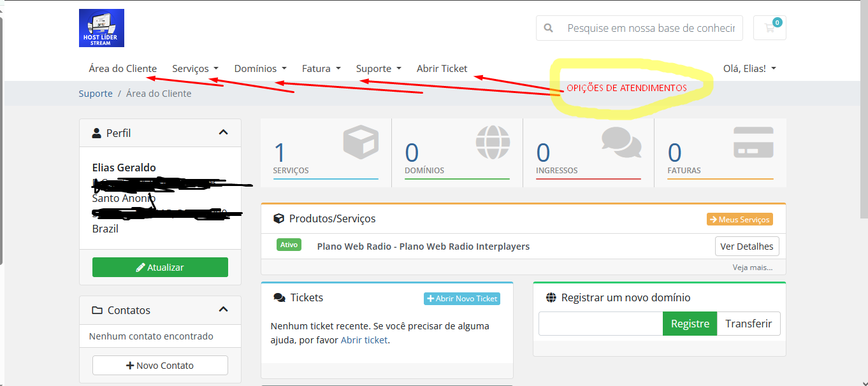This screenshot has width=868, height=386.
Task: Open the Serviços dropdown menu
Action: pos(195,68)
